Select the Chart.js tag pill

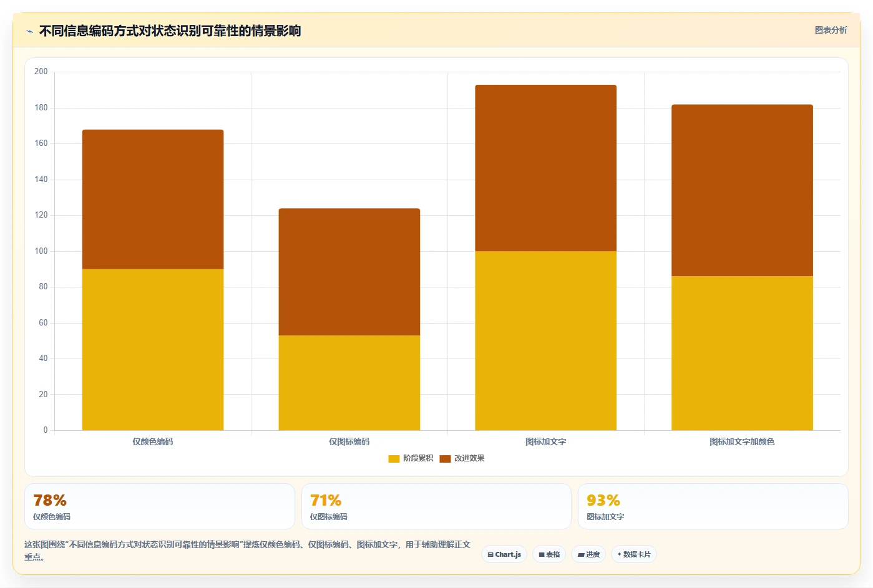tap(504, 554)
